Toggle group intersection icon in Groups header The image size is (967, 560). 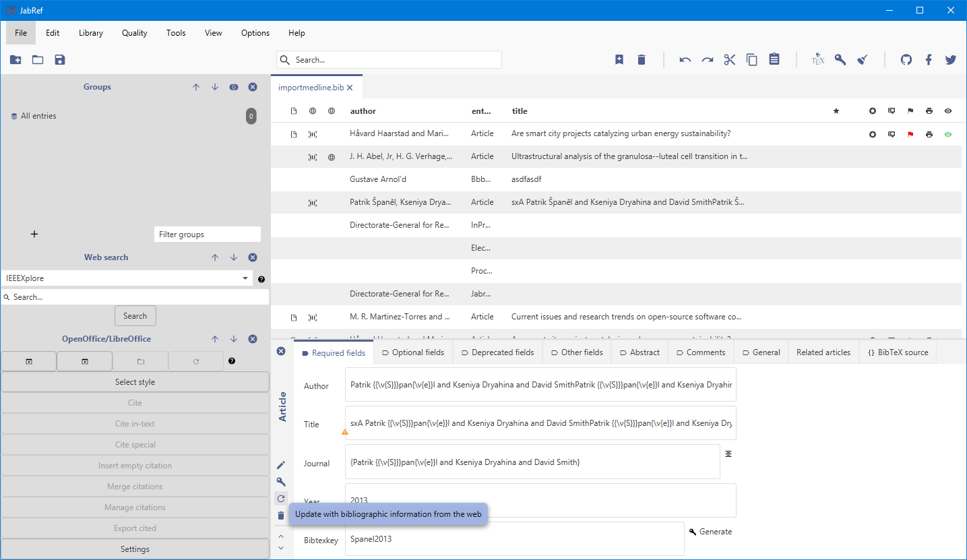click(x=234, y=87)
